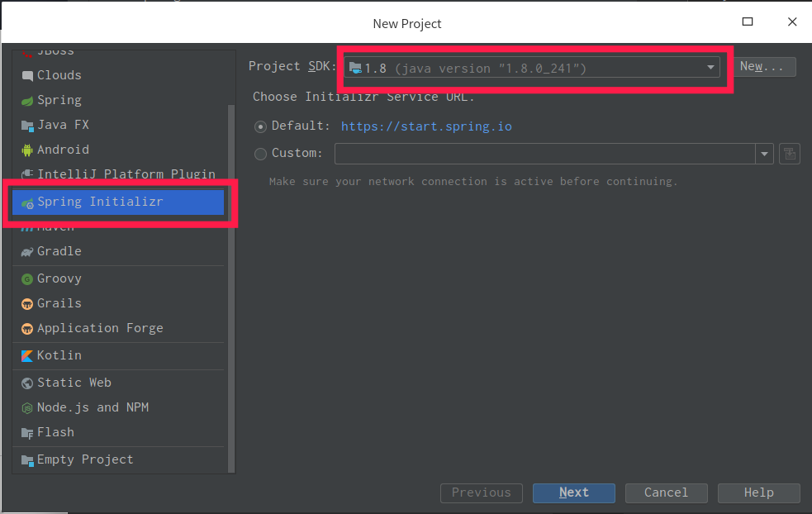Select the Gradle build tool icon

coord(28,251)
